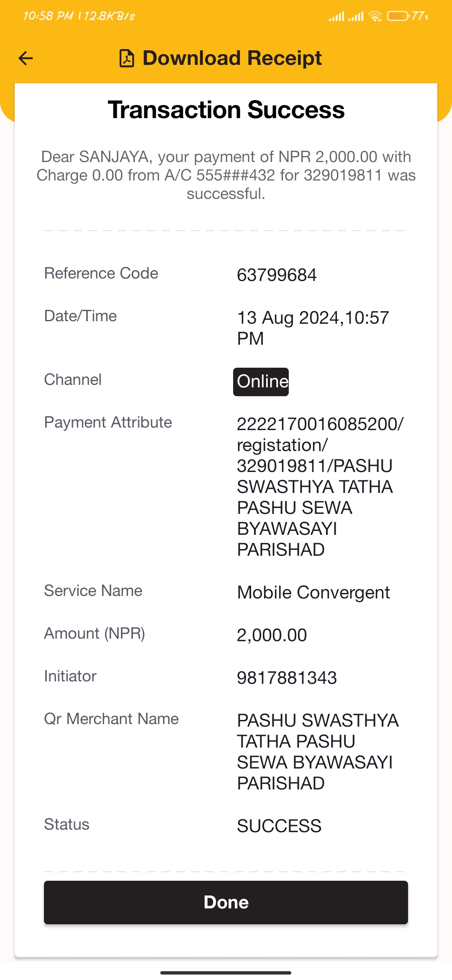452x980 pixels.
Task: Tap the second signal strength icon
Action: point(356,16)
